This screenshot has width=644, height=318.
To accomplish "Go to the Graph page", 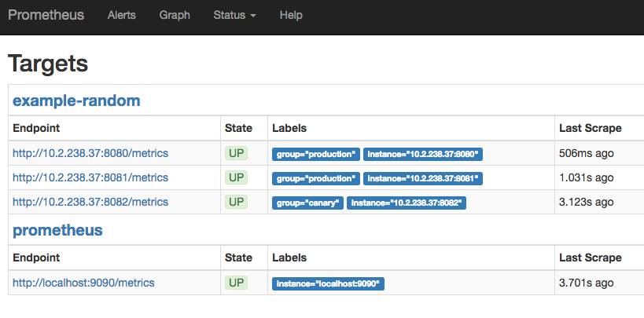I will click(175, 15).
